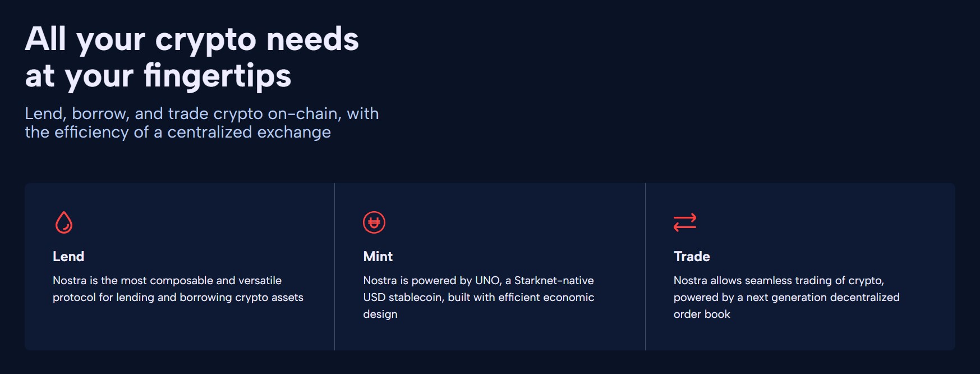This screenshot has height=374, width=980.
Task: Open the "Lend" card title
Action: (68, 257)
